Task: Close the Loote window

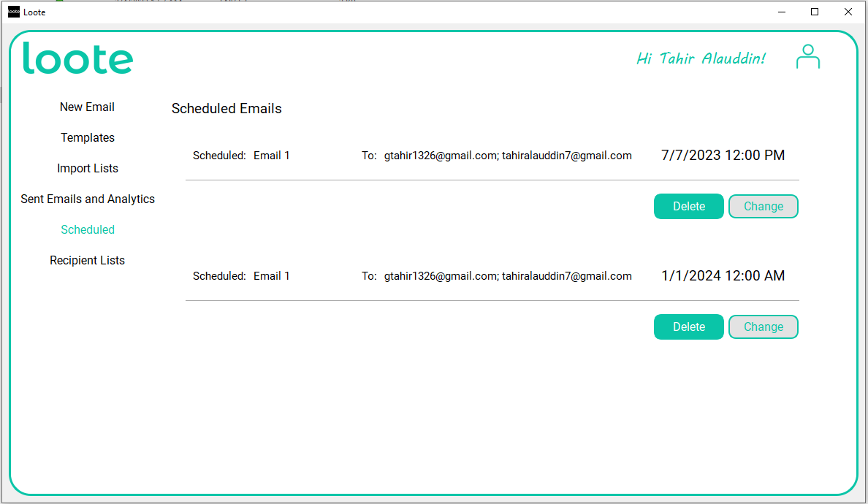Action: (x=848, y=12)
